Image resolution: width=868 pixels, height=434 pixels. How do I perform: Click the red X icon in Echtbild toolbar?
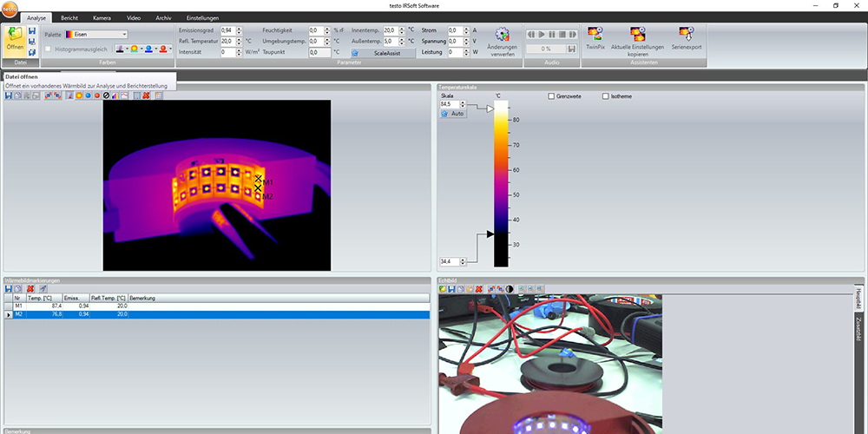tap(479, 289)
